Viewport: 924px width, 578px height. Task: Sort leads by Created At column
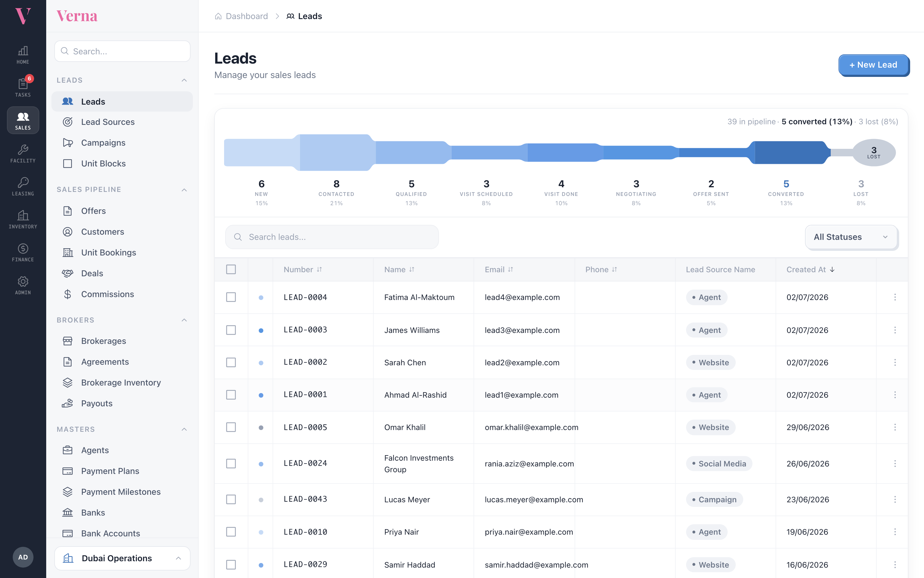811,270
